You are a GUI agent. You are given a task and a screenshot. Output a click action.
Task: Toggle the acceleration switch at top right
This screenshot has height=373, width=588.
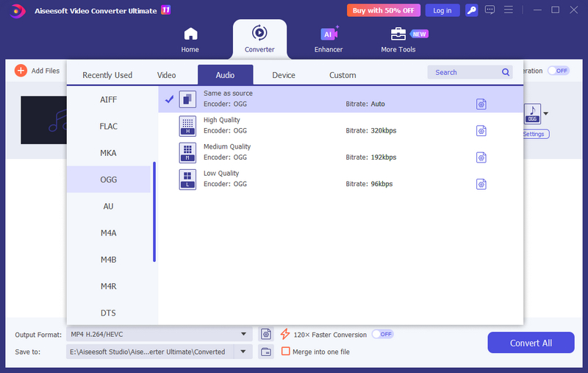click(559, 71)
